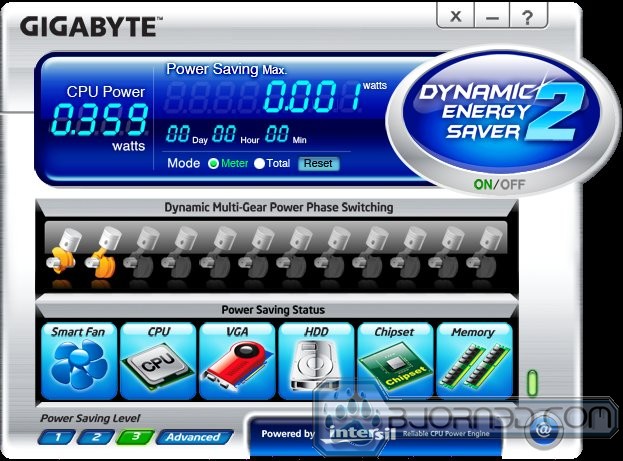The width and height of the screenshot is (623, 461).
Task: Open the HDD power saving tile
Action: [316, 361]
